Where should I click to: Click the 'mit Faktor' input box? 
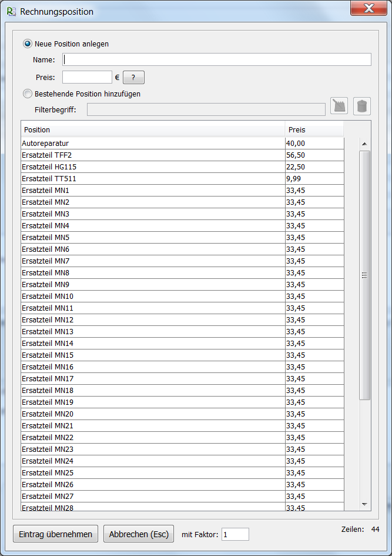[235, 534]
